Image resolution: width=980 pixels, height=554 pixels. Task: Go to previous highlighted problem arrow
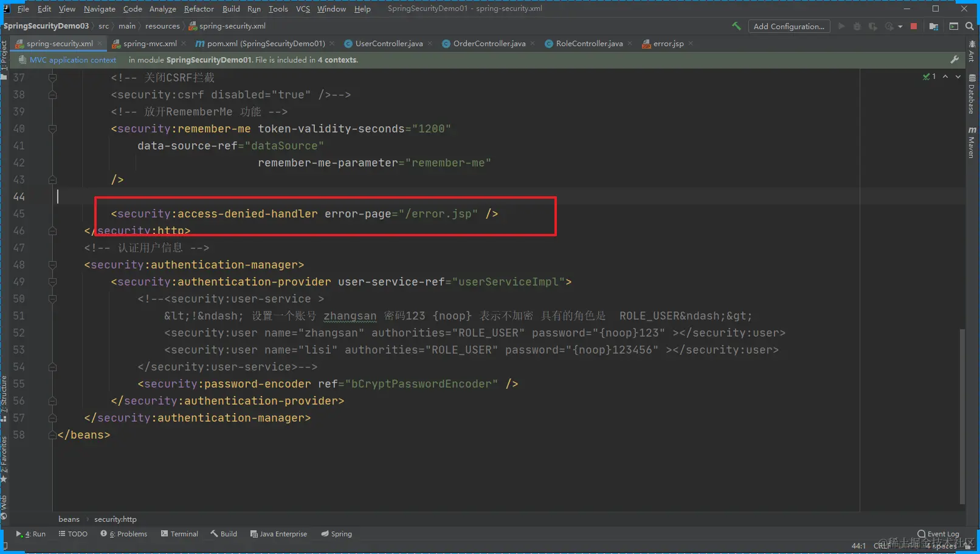[945, 77]
